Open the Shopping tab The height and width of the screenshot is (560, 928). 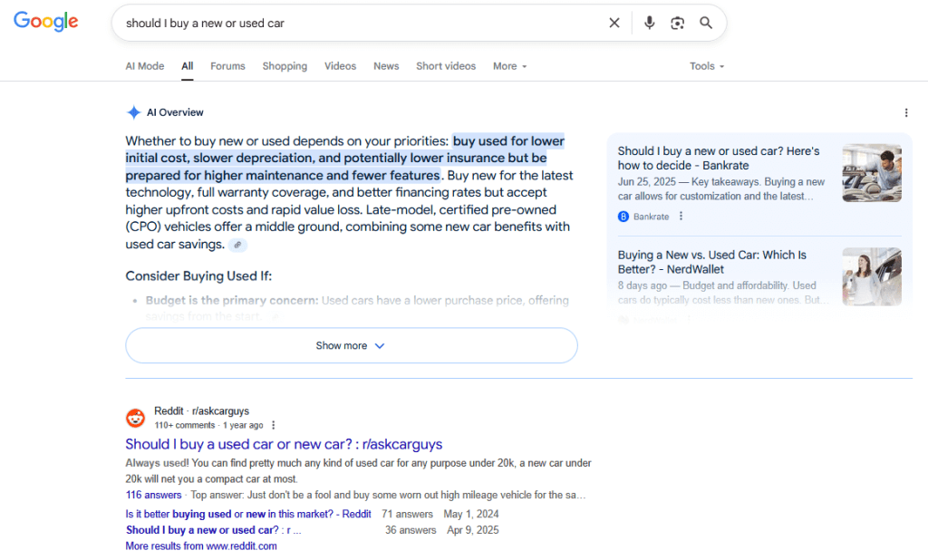tap(285, 66)
